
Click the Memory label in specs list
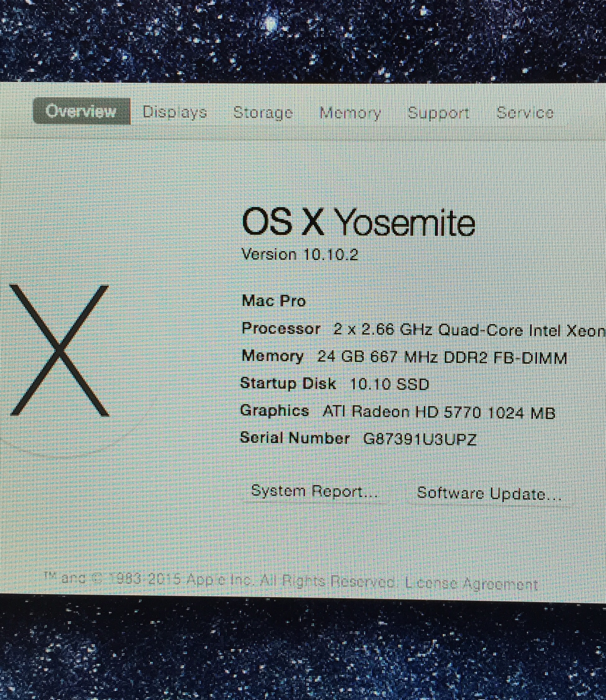pos(273,357)
